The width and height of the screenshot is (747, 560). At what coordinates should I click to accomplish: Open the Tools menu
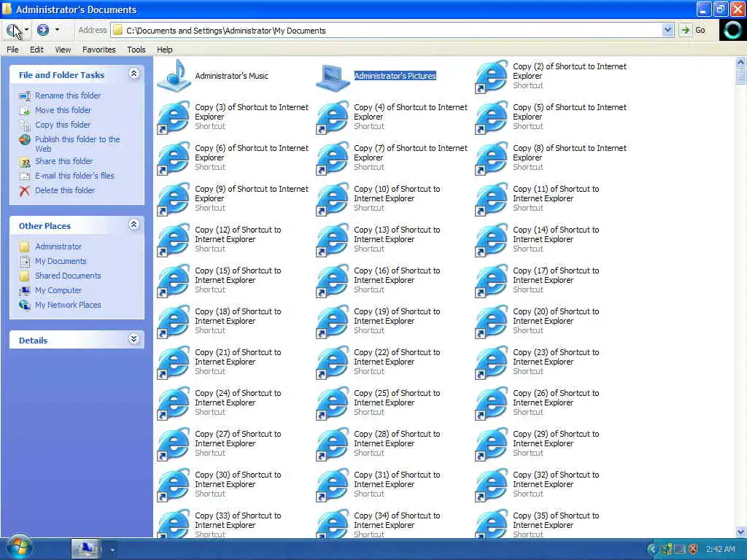click(136, 50)
